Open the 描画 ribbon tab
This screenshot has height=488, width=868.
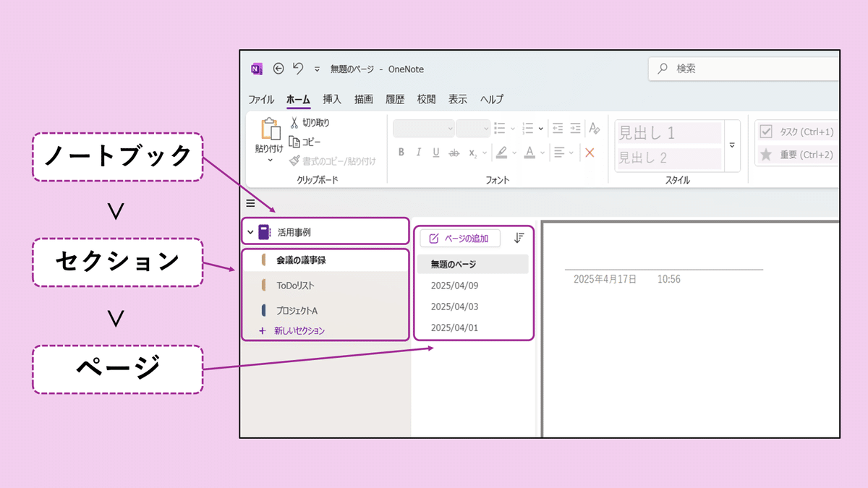click(x=364, y=99)
